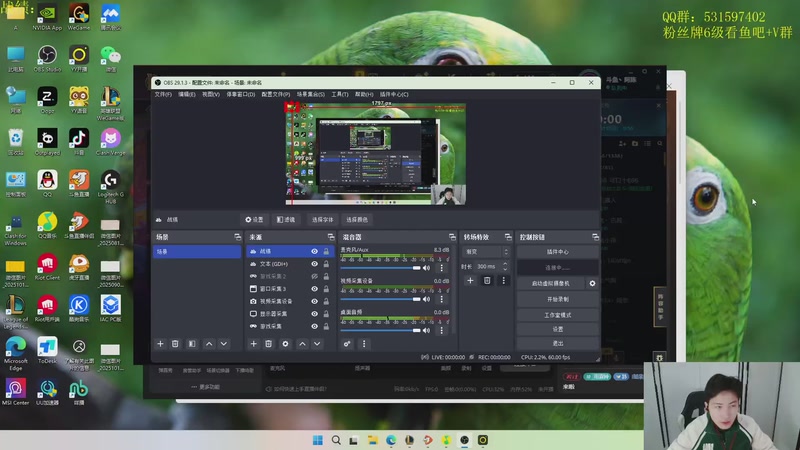800x450 pixels.
Task: Open the 渐变 transition type dropdown
Action: (486, 252)
